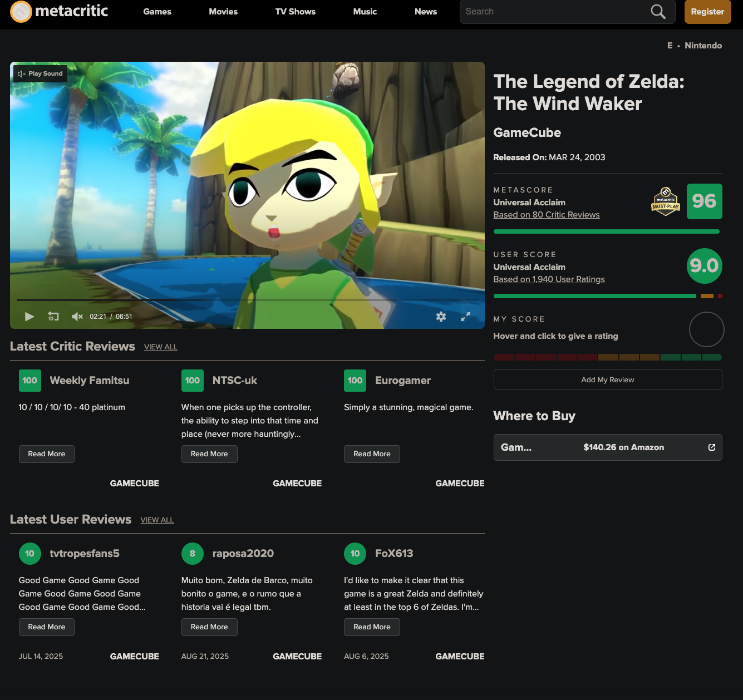Click the AUG 21, 2025 review date
743x700 pixels.
pyautogui.click(x=205, y=657)
